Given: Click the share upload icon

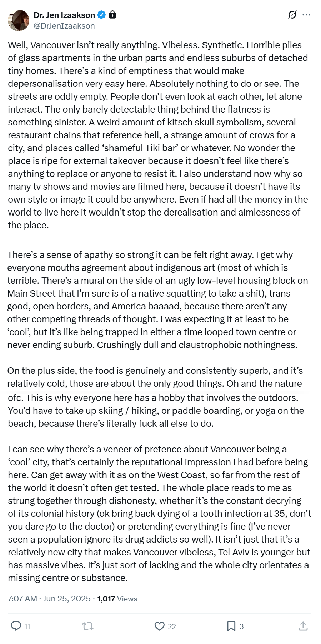Looking at the screenshot, I should click(303, 626).
